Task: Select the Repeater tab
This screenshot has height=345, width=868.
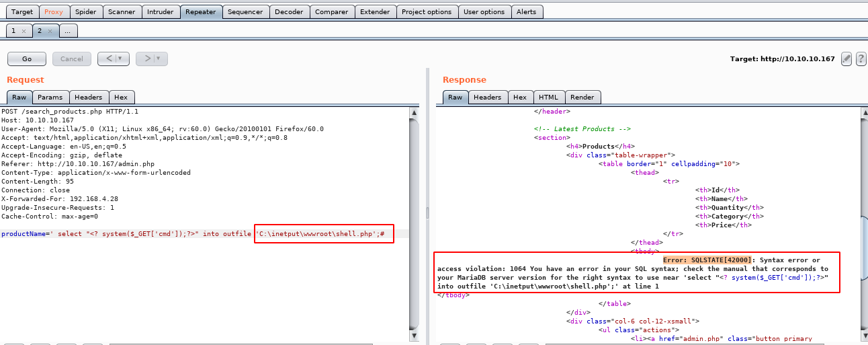Action: point(201,11)
